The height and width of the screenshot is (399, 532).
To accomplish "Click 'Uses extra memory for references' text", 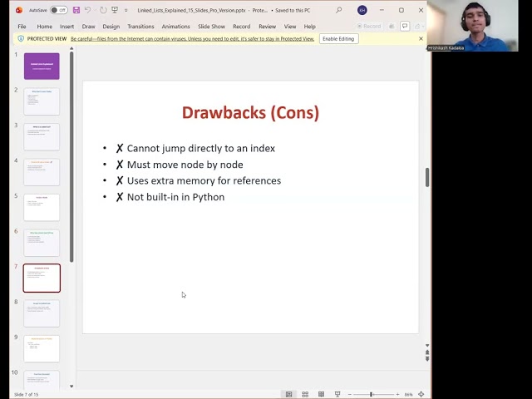I will pyautogui.click(x=204, y=180).
